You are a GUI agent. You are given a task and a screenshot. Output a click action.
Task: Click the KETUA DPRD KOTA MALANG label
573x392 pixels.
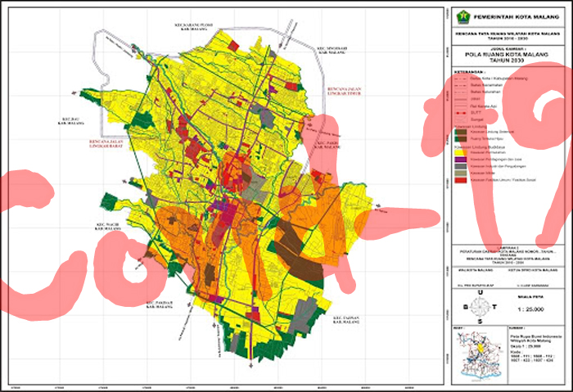[x=533, y=270]
